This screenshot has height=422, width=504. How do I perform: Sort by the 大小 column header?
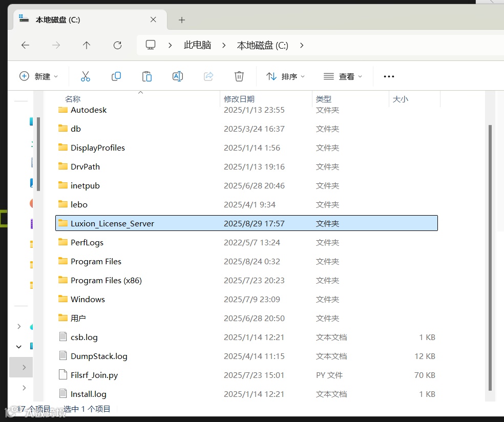(x=400, y=99)
